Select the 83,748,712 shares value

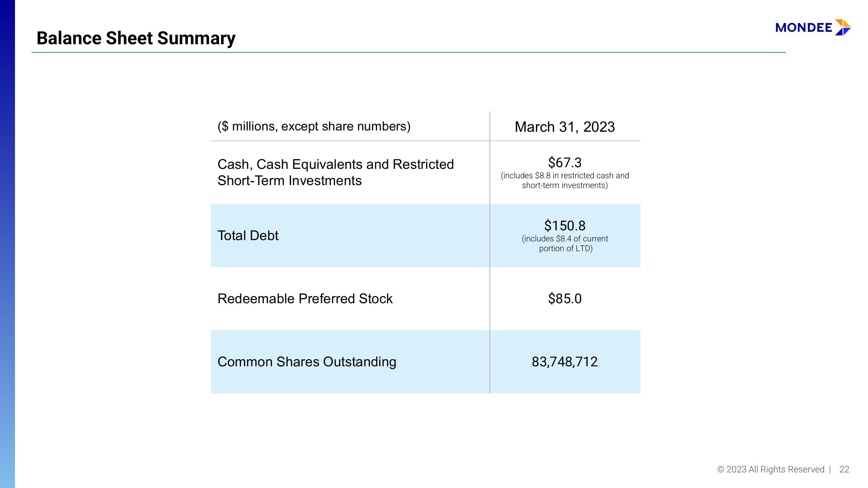click(565, 362)
